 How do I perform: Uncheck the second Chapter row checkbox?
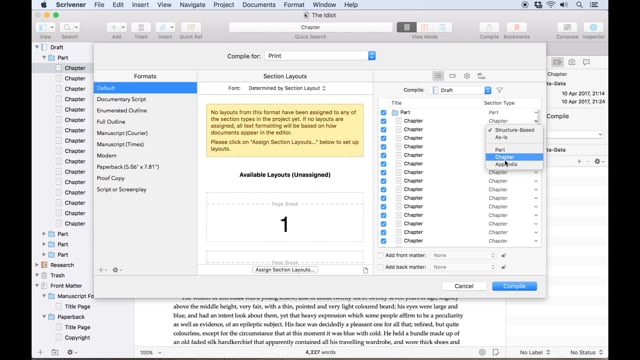[383, 130]
